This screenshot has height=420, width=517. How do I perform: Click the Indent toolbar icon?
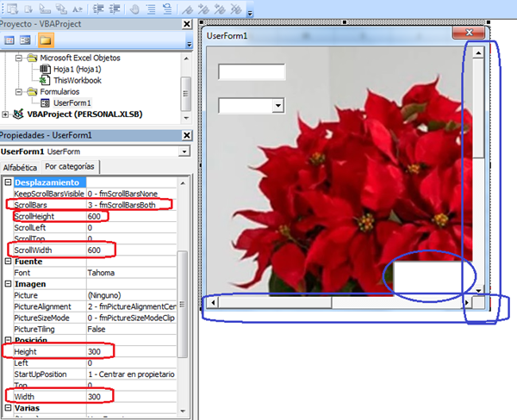pos(98,9)
